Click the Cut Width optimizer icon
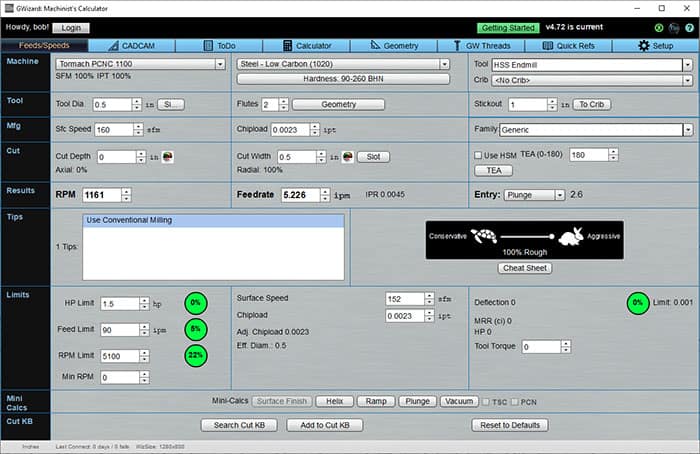700x454 pixels. coord(348,157)
